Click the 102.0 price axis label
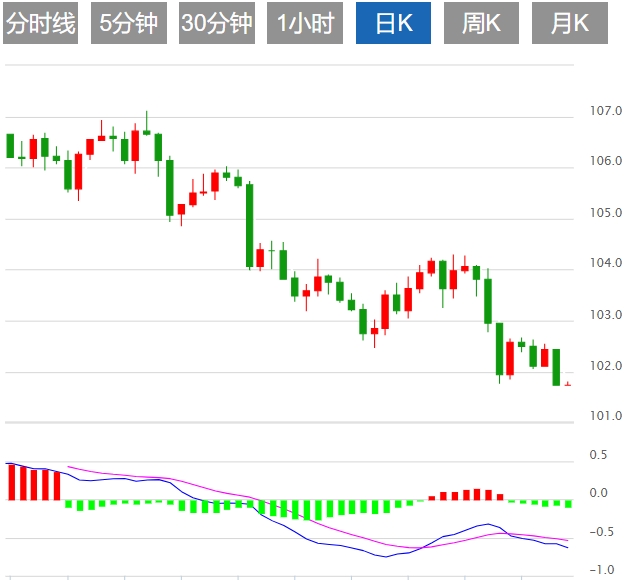Screen dimensions: 633x580 (x=606, y=365)
